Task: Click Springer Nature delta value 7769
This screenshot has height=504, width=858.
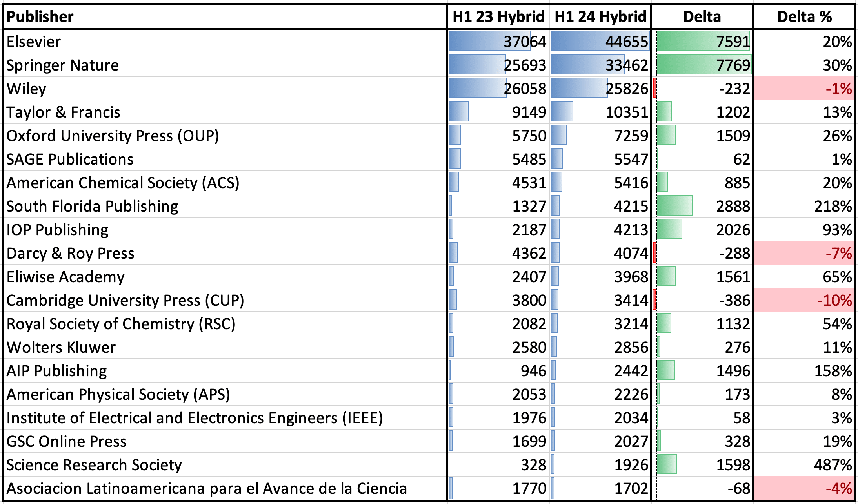Action: [x=702, y=65]
